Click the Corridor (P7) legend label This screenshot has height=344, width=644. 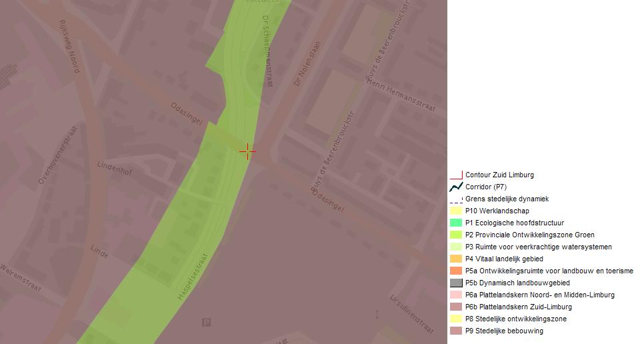[x=486, y=187]
